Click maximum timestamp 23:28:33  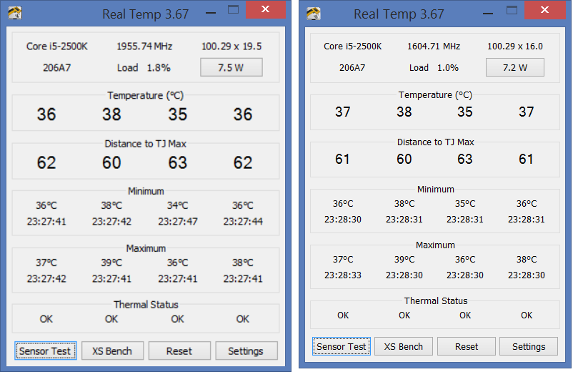(x=343, y=275)
